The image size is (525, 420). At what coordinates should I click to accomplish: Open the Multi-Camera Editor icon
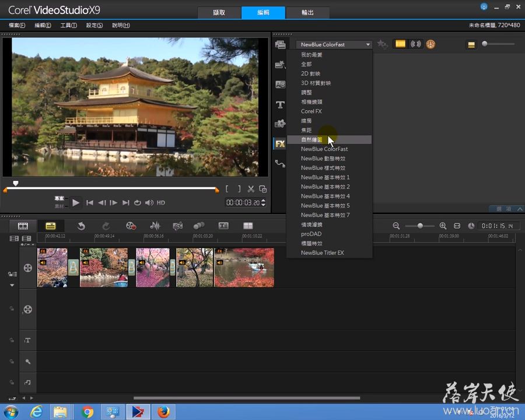pyautogui.click(x=248, y=226)
